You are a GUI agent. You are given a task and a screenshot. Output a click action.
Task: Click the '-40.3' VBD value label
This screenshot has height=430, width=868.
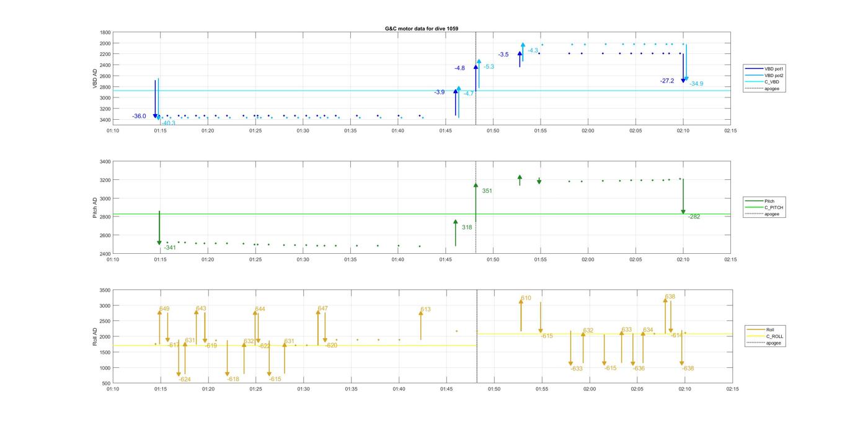168,123
